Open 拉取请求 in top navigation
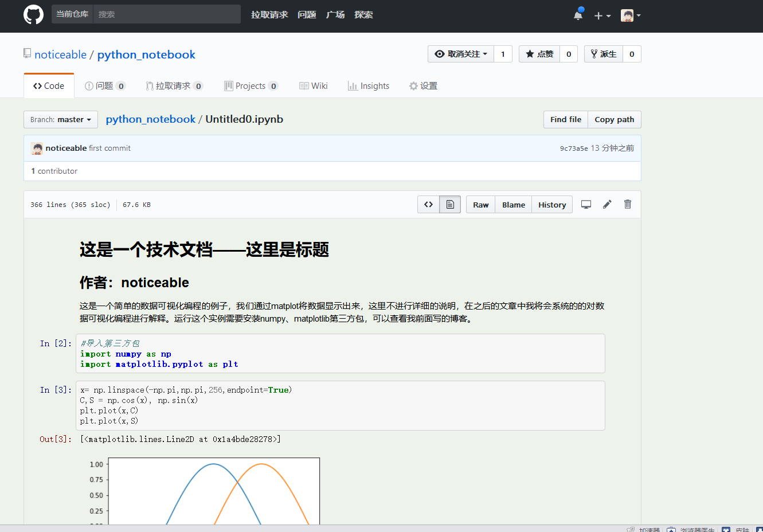 [x=269, y=15]
